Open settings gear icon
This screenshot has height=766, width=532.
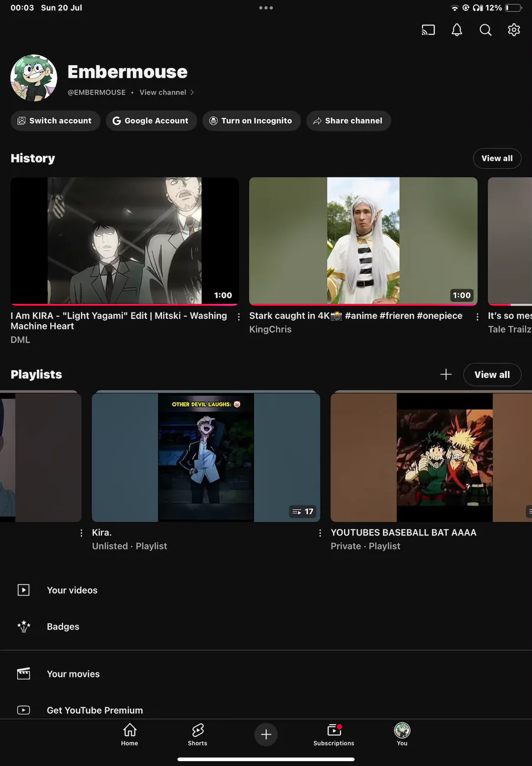click(x=514, y=30)
